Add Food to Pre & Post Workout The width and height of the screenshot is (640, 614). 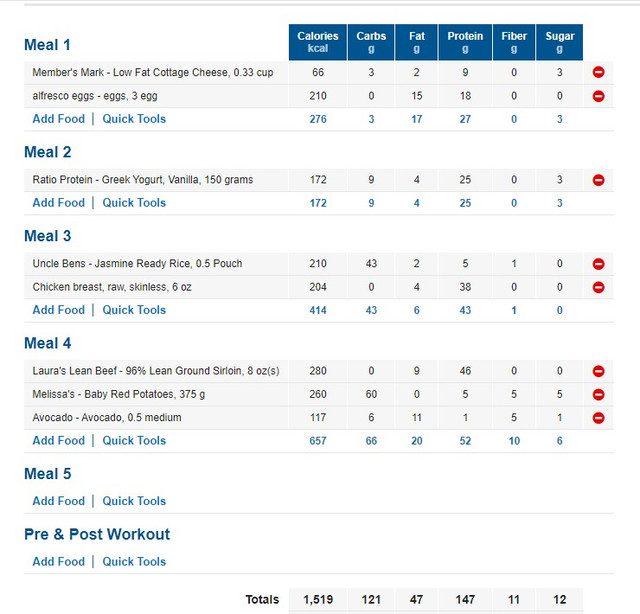[x=58, y=562]
